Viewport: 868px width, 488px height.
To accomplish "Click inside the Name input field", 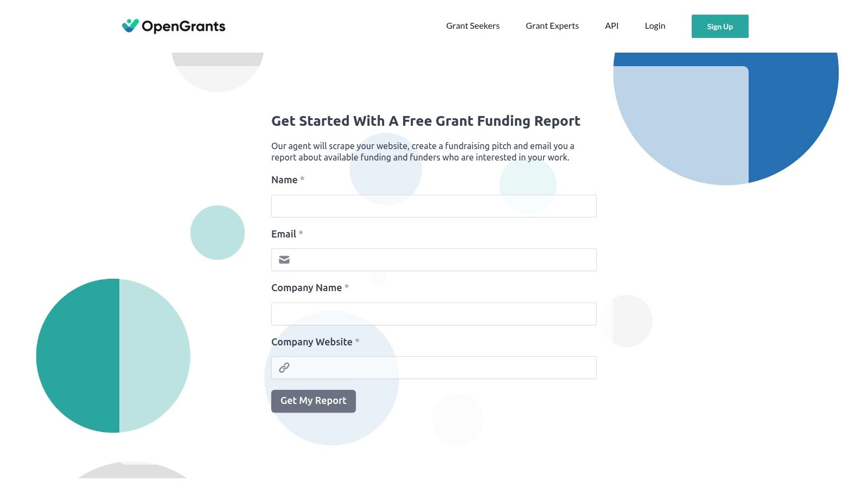I will [x=433, y=206].
